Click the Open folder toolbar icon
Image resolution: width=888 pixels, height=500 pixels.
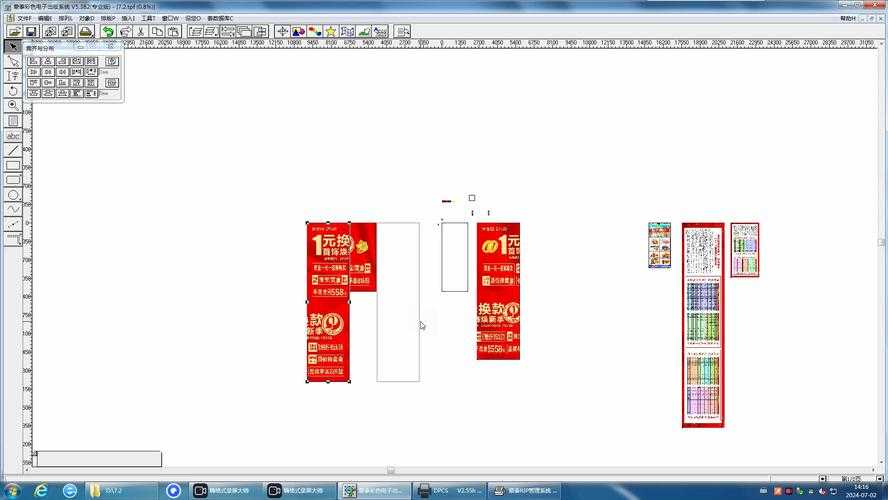click(15, 32)
